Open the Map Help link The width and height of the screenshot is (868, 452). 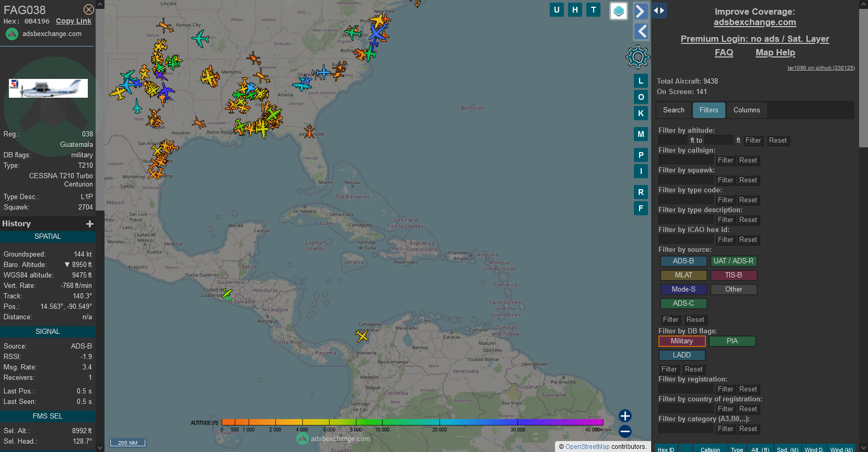[x=775, y=52]
